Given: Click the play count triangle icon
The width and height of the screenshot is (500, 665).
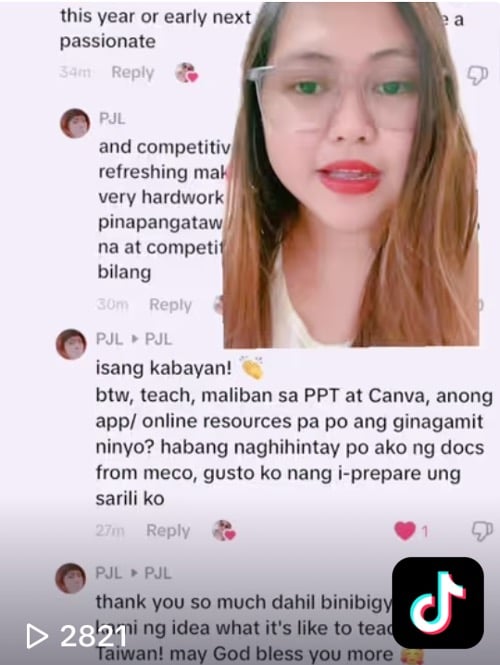Looking at the screenshot, I should pyautogui.click(x=37, y=636).
